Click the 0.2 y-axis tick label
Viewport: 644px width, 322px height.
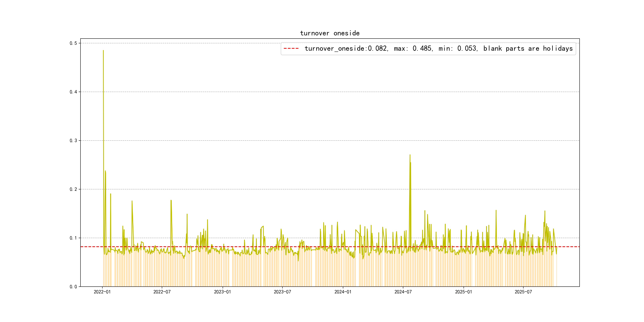[x=73, y=189]
